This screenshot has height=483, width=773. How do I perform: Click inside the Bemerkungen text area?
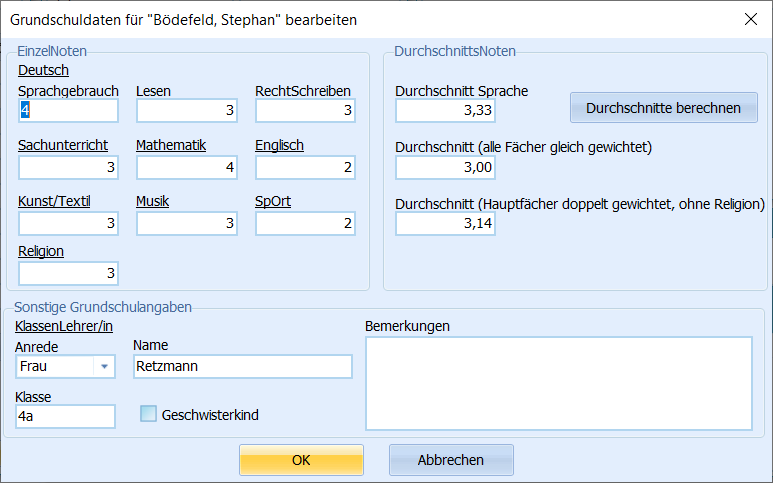[x=559, y=383]
